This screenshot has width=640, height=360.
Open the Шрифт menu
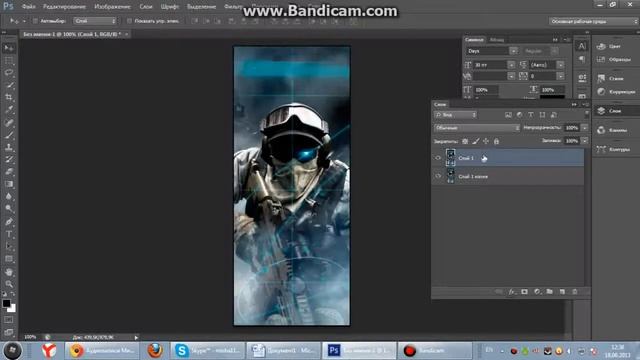point(170,7)
